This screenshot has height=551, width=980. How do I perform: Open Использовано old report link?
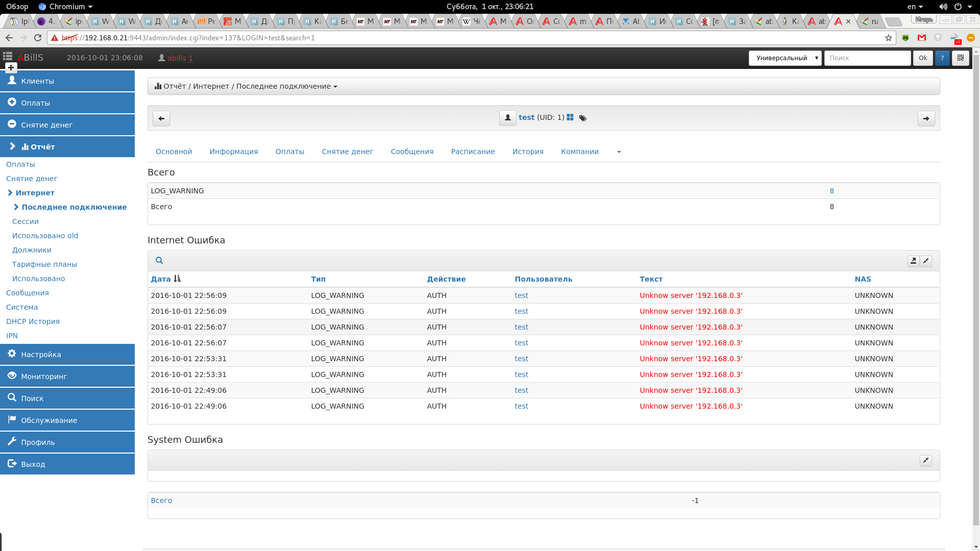coord(45,236)
